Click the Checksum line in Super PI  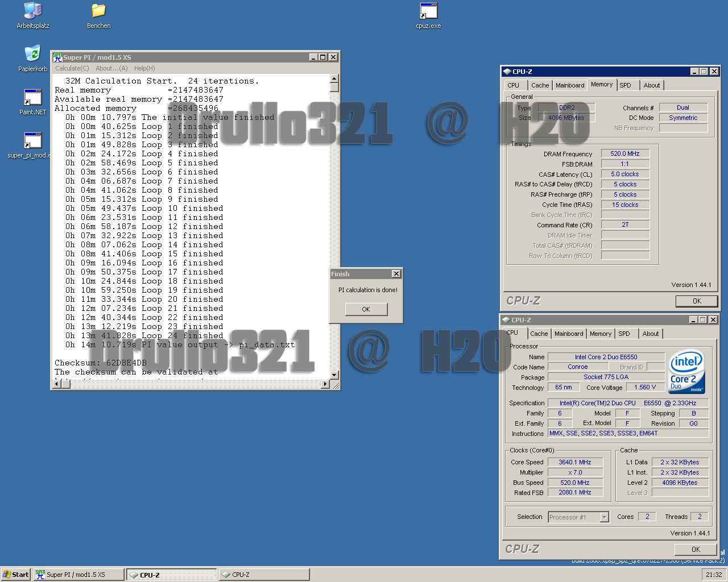point(101,363)
